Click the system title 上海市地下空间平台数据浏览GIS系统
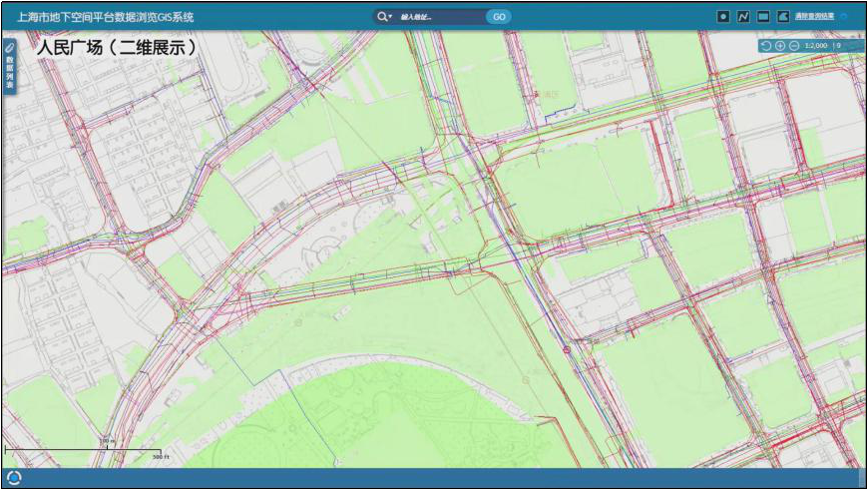Image resolution: width=868 pixels, height=491 pixels. (106, 17)
